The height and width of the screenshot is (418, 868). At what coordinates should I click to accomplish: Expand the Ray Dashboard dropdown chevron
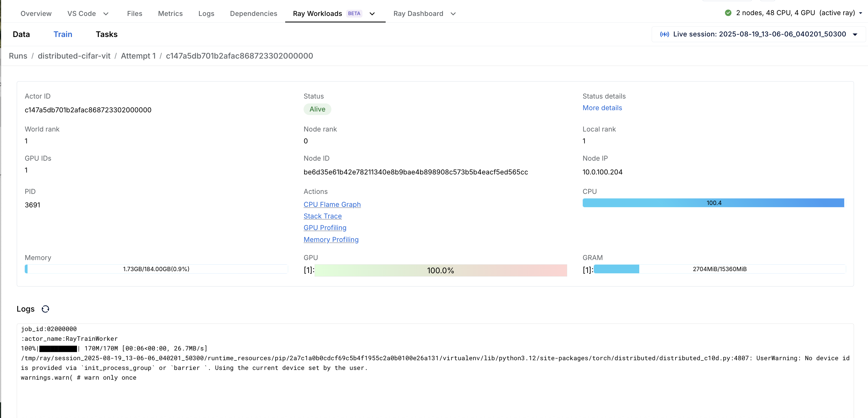pos(453,14)
